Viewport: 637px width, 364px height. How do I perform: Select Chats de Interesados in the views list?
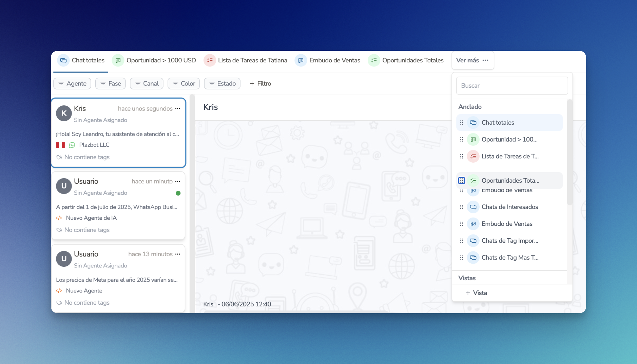pos(509,207)
